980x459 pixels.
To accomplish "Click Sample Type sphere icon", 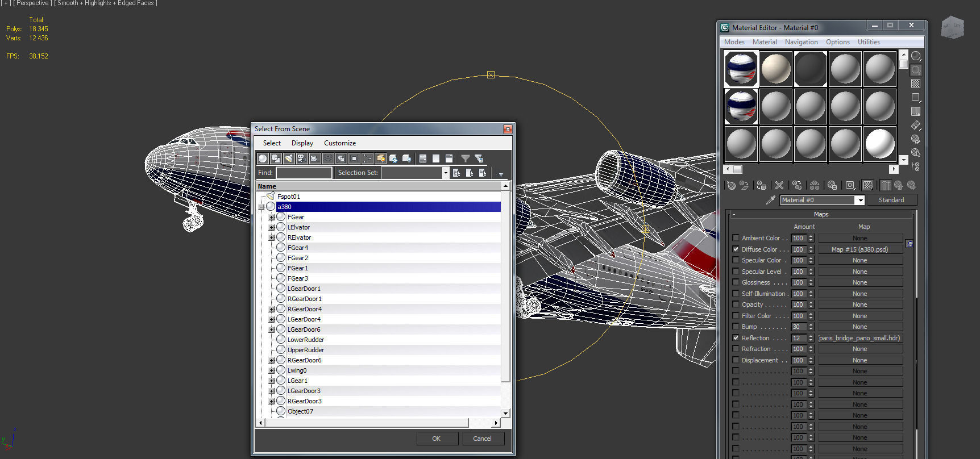I will pyautogui.click(x=916, y=56).
